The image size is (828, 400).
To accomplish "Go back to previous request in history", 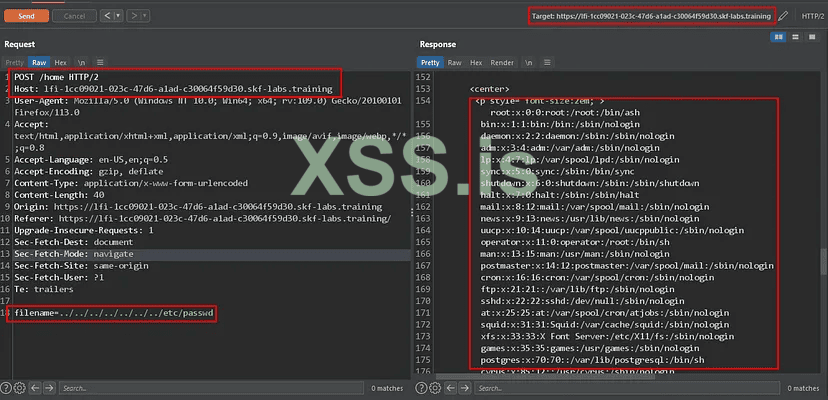I will click(x=108, y=16).
